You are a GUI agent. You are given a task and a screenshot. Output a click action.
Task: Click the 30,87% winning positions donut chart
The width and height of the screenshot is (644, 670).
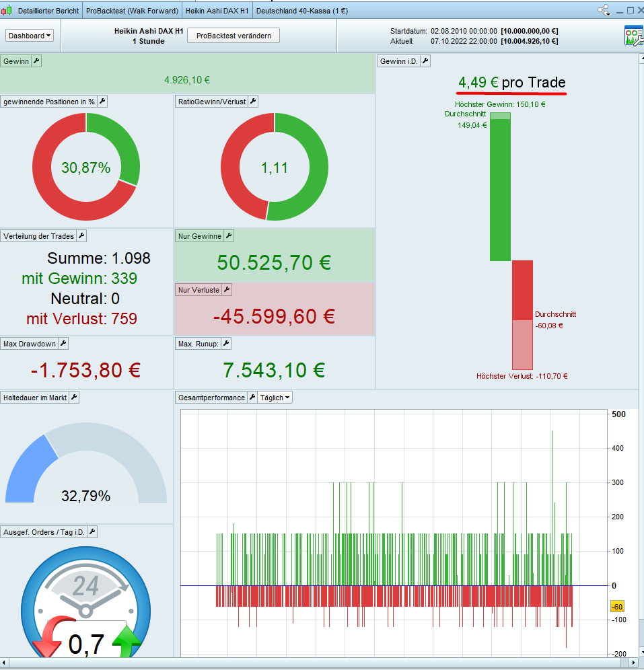click(x=86, y=167)
